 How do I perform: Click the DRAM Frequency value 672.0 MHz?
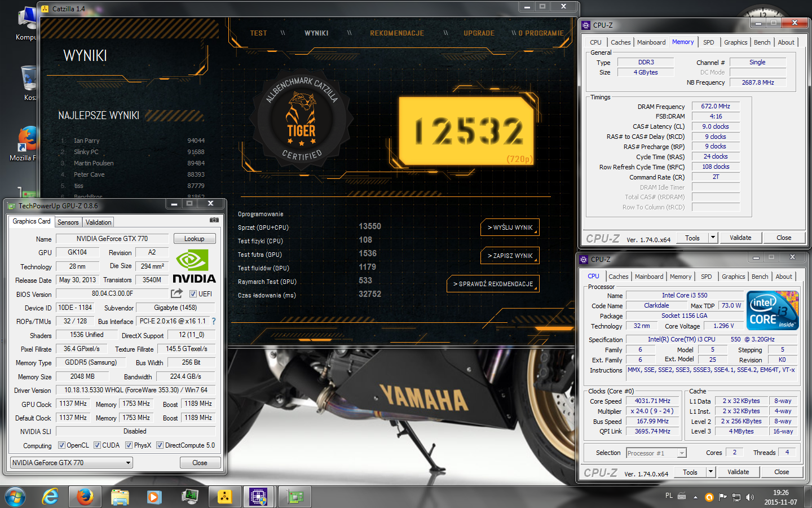click(x=716, y=106)
